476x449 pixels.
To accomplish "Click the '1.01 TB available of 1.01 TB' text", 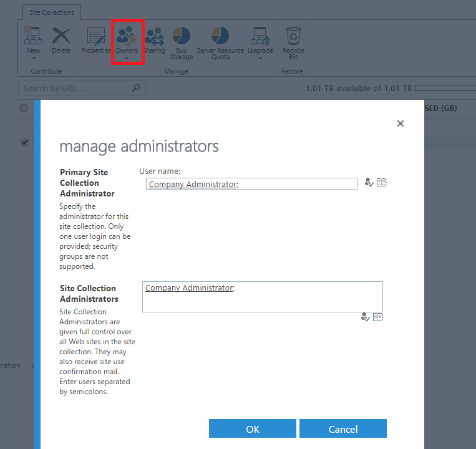I will (x=359, y=89).
